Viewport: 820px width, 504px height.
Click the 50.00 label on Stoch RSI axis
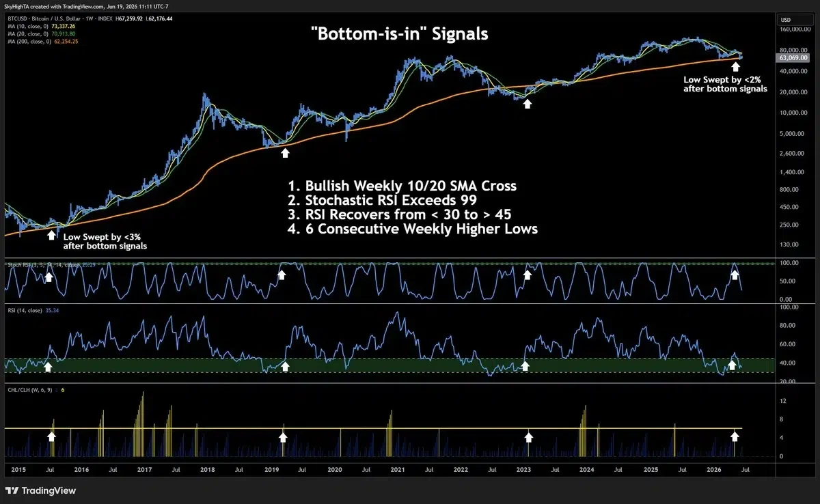[x=787, y=281]
